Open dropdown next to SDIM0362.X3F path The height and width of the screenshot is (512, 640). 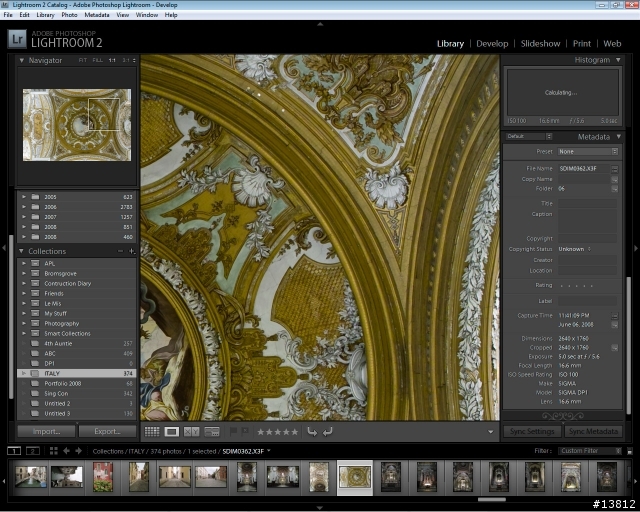[269, 451]
